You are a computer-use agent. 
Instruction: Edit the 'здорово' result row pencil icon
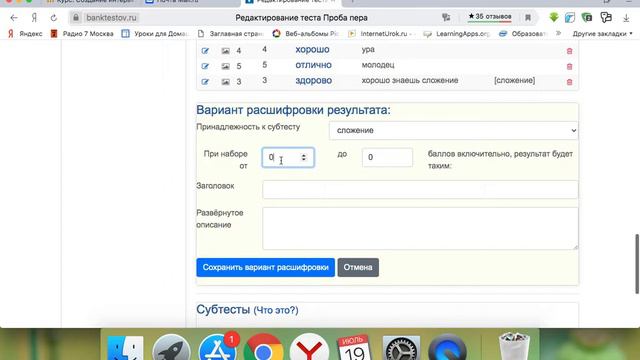(x=205, y=82)
